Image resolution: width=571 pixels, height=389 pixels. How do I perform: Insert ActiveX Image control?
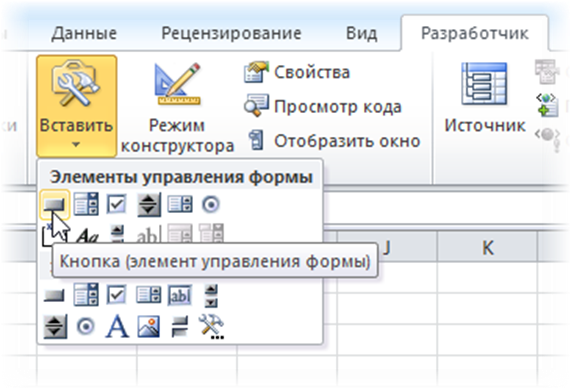[x=149, y=326]
